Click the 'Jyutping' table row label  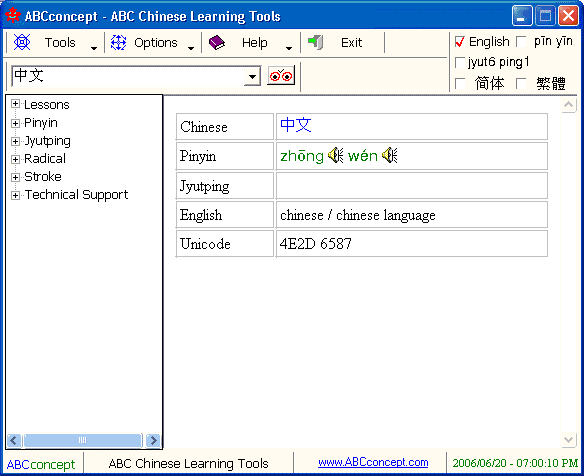point(204,186)
